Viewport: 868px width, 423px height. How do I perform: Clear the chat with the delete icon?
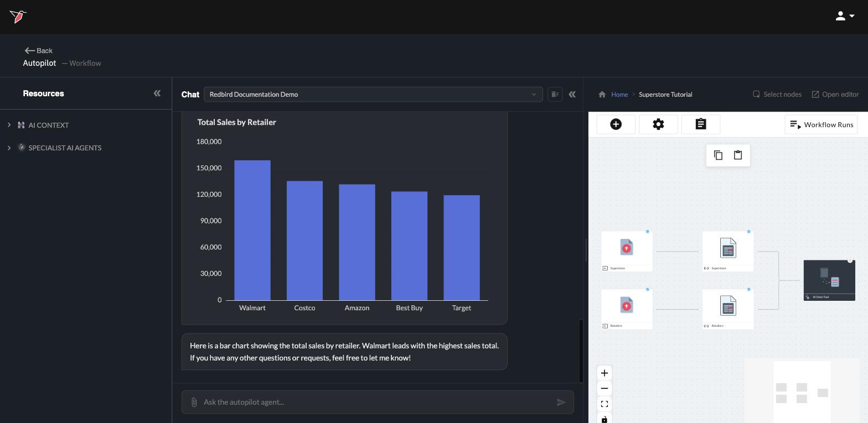(555, 94)
